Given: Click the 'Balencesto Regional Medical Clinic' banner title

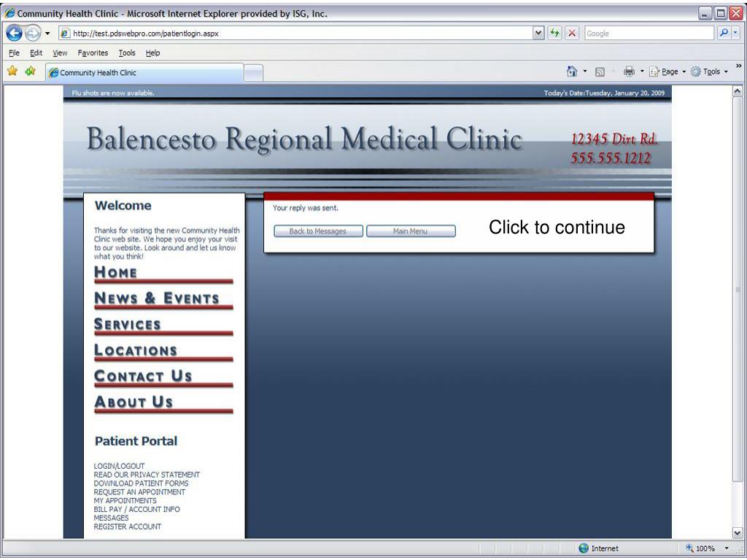Looking at the screenshot, I should [305, 139].
